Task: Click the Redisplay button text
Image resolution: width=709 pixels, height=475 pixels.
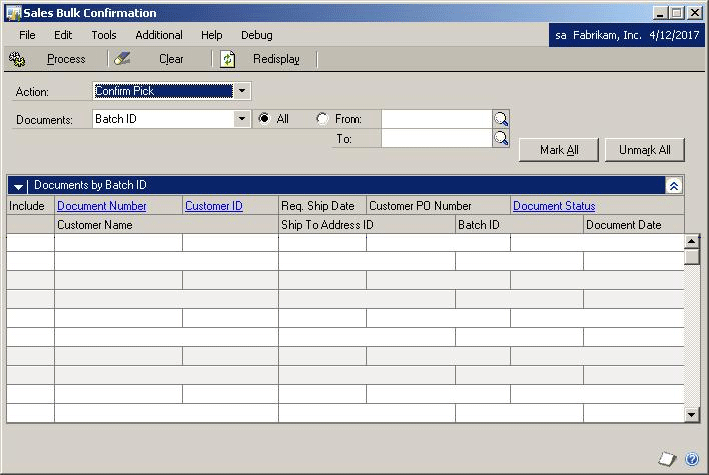Action: tap(276, 59)
